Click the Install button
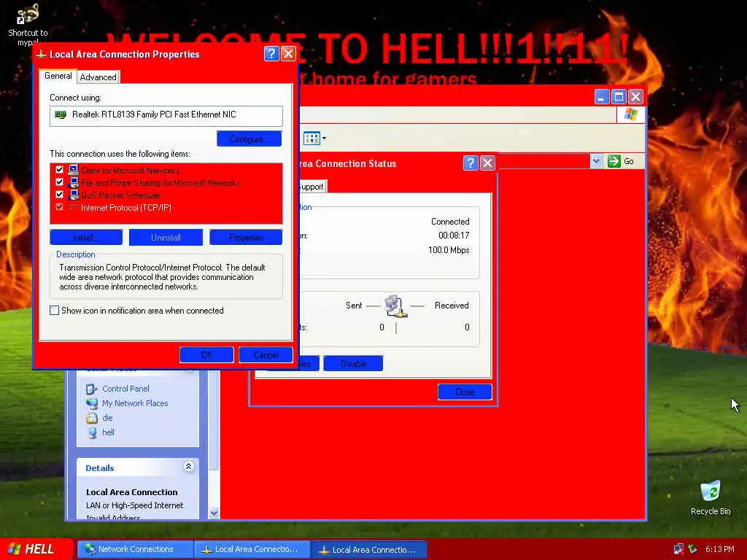The image size is (747, 560). (86, 237)
